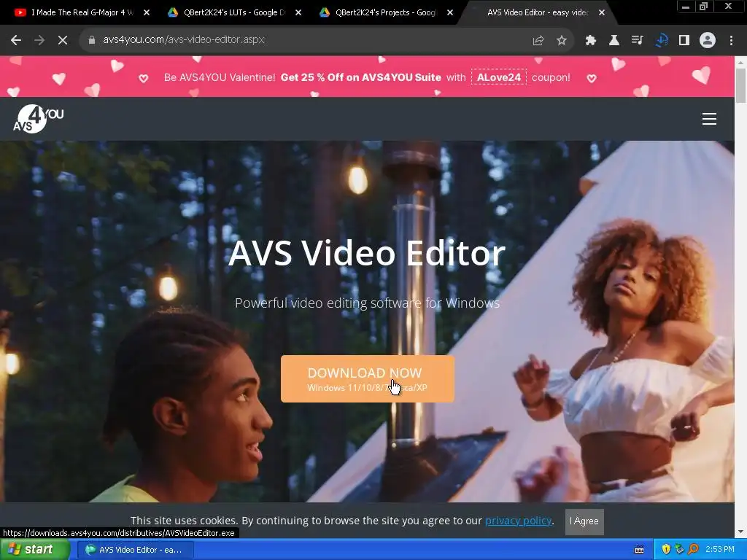Restore down the Chrome window
This screenshot has height=560, width=747.
click(703, 6)
